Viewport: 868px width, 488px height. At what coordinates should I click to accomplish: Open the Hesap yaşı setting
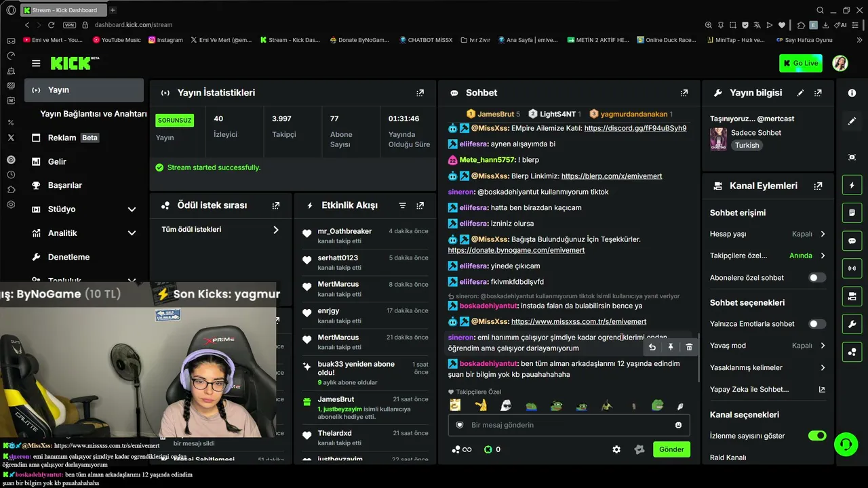[x=768, y=234]
